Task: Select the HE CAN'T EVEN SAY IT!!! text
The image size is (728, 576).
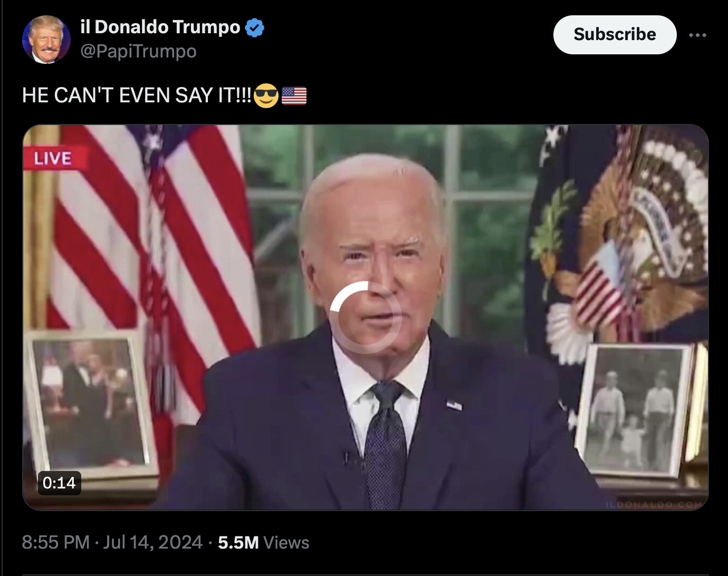Action: pos(137,95)
